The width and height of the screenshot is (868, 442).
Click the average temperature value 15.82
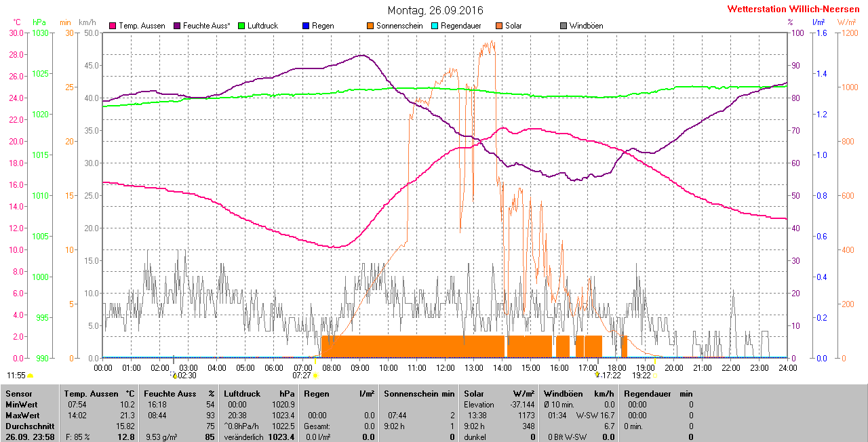[125, 426]
